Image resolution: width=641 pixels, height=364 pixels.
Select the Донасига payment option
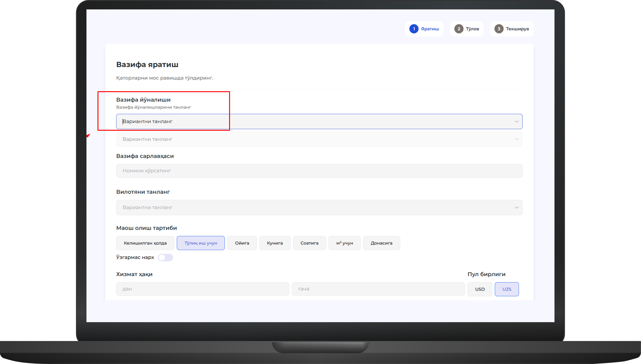(381, 243)
